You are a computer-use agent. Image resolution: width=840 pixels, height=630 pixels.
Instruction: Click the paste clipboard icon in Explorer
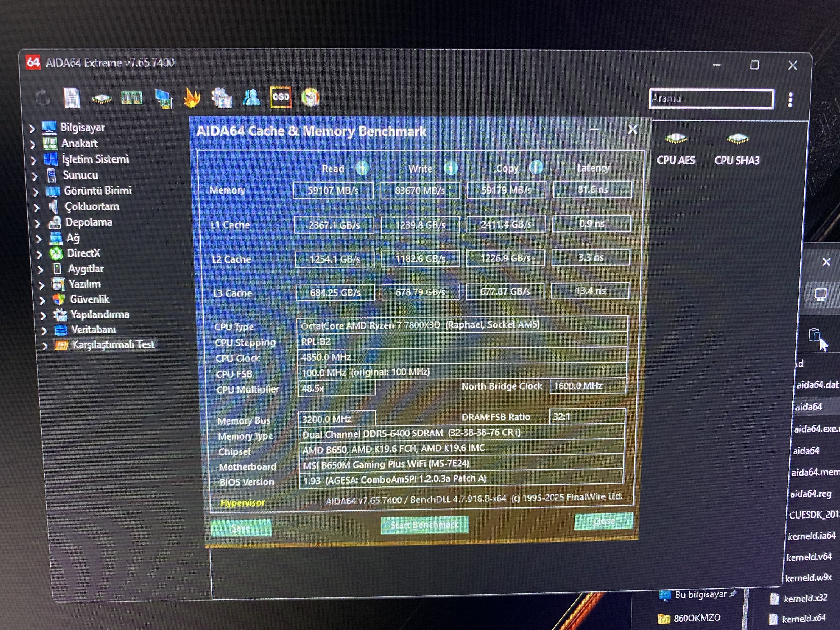[x=814, y=335]
